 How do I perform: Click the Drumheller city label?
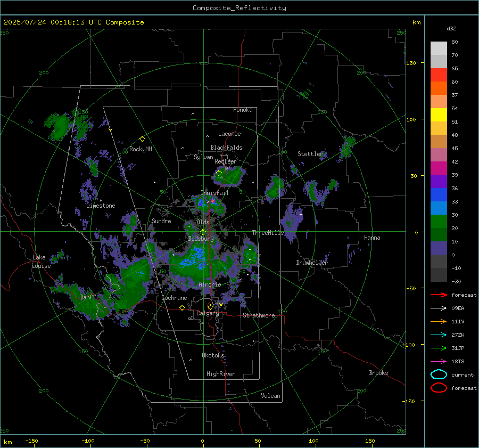312,263
